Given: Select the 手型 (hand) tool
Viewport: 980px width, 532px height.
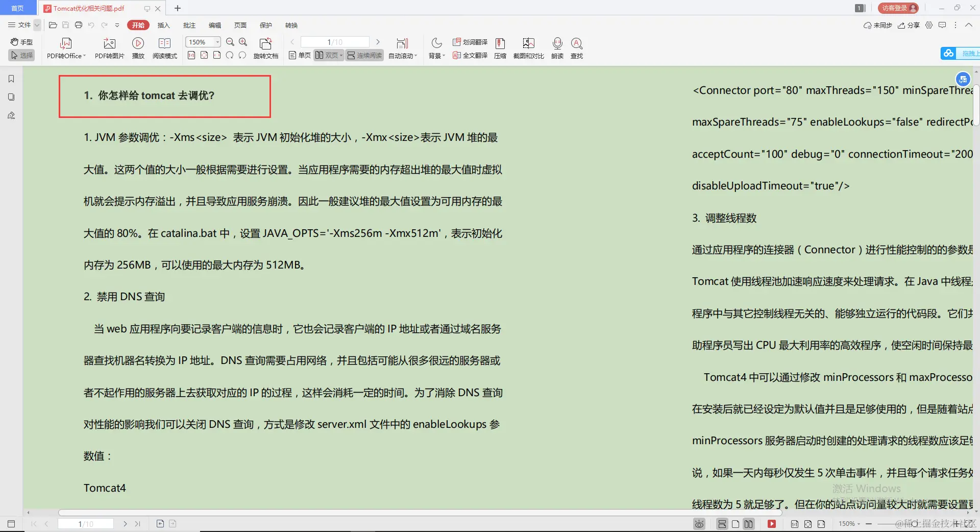Looking at the screenshot, I should [21, 42].
